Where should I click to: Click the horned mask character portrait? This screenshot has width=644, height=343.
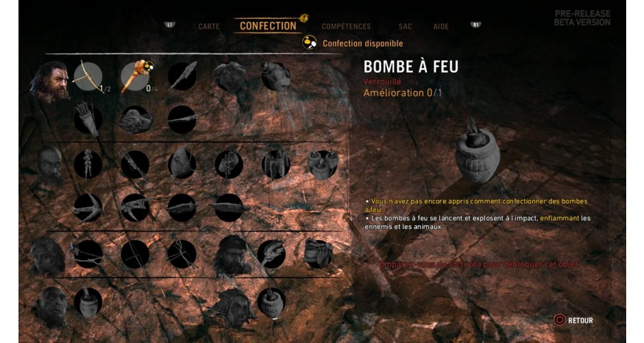pos(232,307)
